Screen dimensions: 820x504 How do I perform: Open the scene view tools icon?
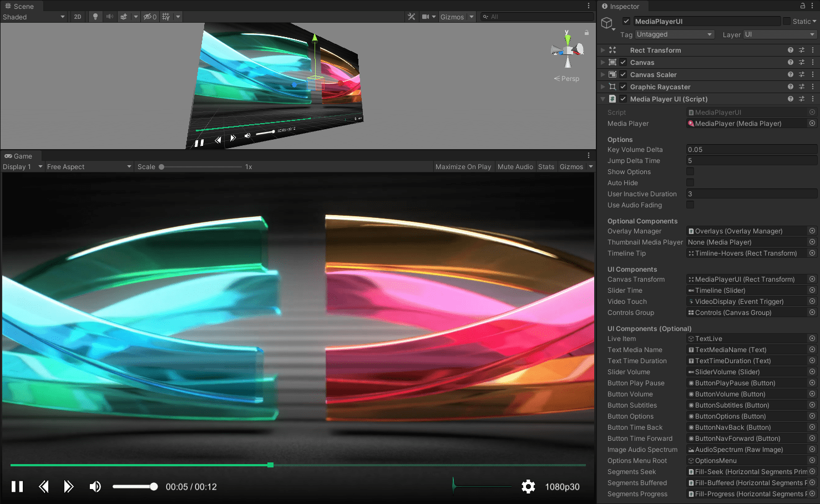[412, 17]
